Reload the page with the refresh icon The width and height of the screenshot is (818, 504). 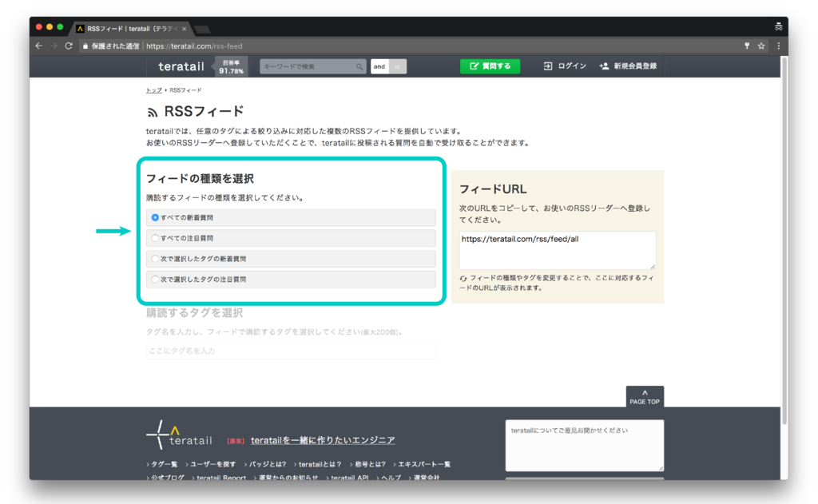(69, 46)
